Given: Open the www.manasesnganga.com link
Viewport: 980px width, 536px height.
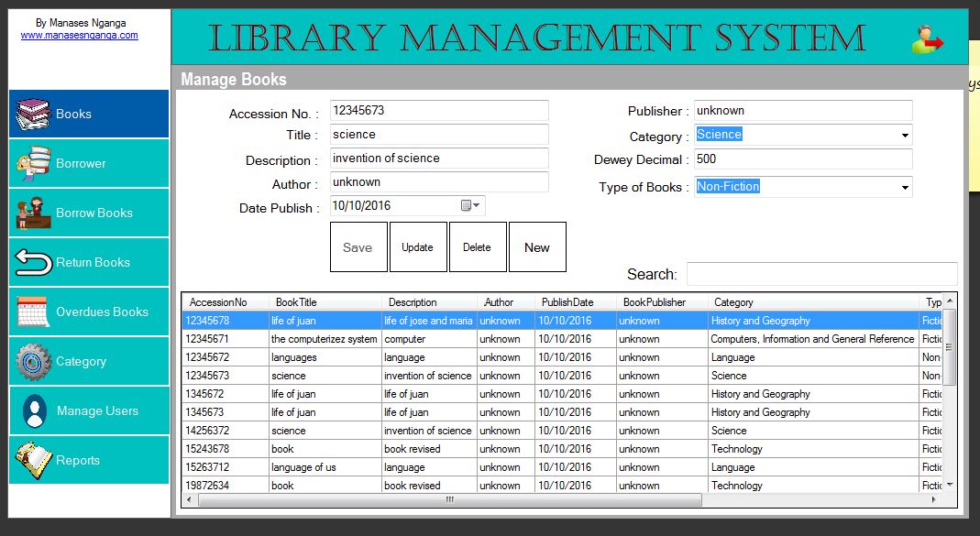Looking at the screenshot, I should tap(80, 35).
